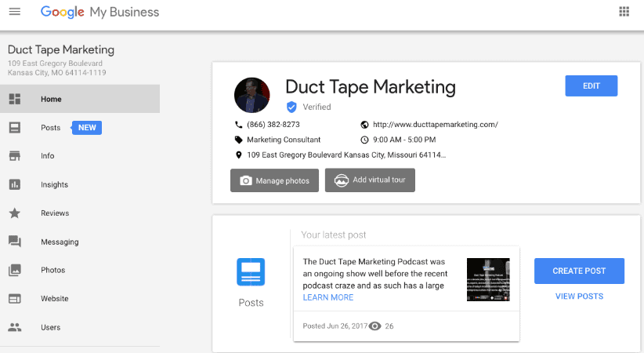The width and height of the screenshot is (644, 353).
Task: Open the ducttapemarketing.com website link
Action: click(435, 125)
